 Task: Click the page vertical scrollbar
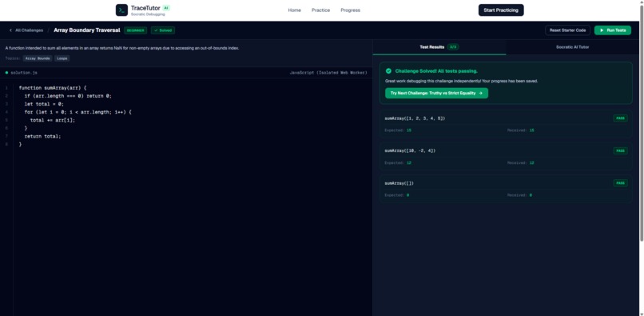tap(642, 123)
